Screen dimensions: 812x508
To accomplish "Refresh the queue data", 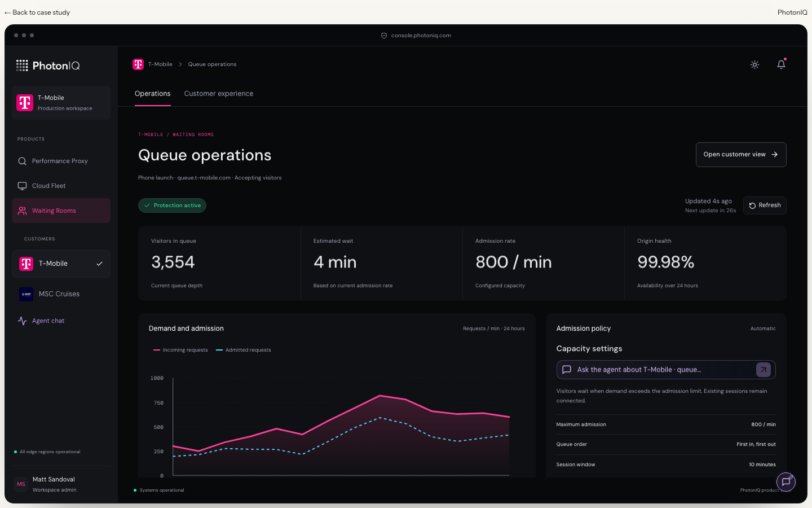I will [765, 205].
